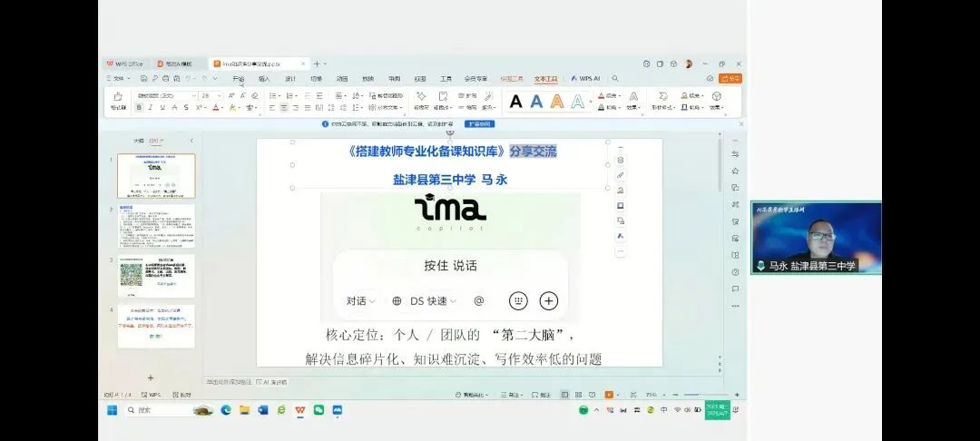980x441 pixels.
Task: Click the AI icon in floating object toolbar
Action: pyautogui.click(x=621, y=236)
